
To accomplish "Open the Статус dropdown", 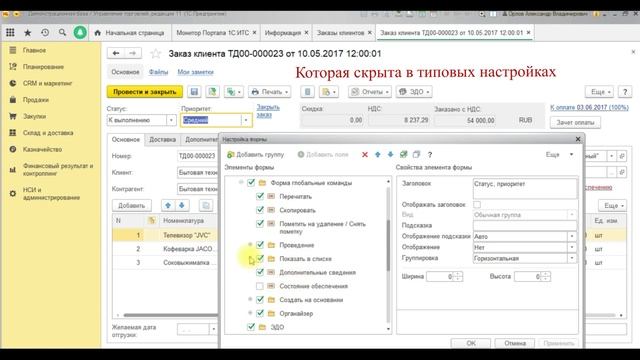I will [171, 120].
